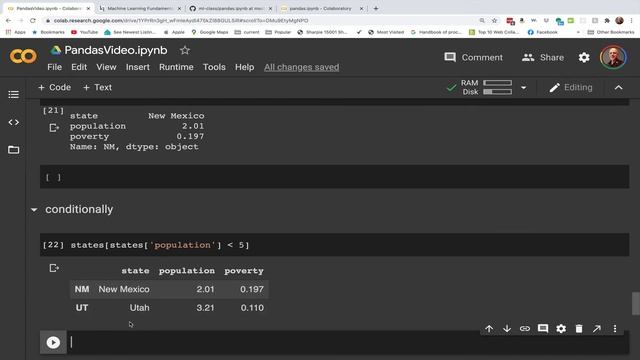Click output icon of cell 21
The height and width of the screenshot is (360, 640).
pyautogui.click(x=54, y=128)
